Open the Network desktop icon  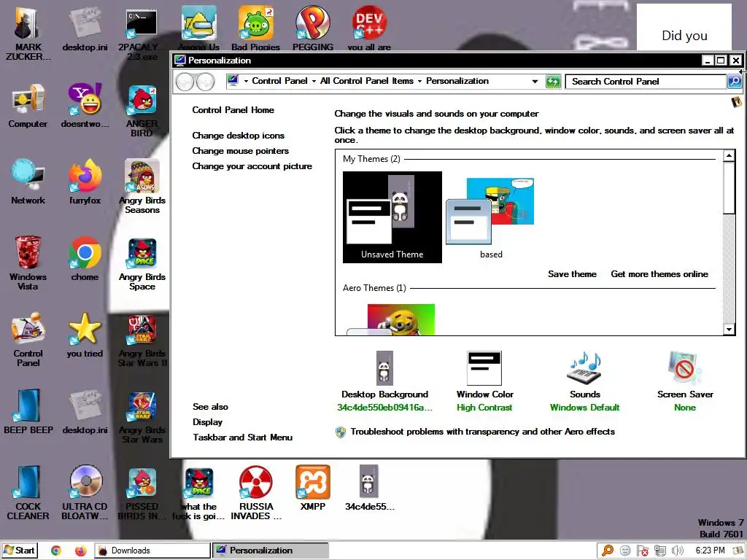pos(28,182)
